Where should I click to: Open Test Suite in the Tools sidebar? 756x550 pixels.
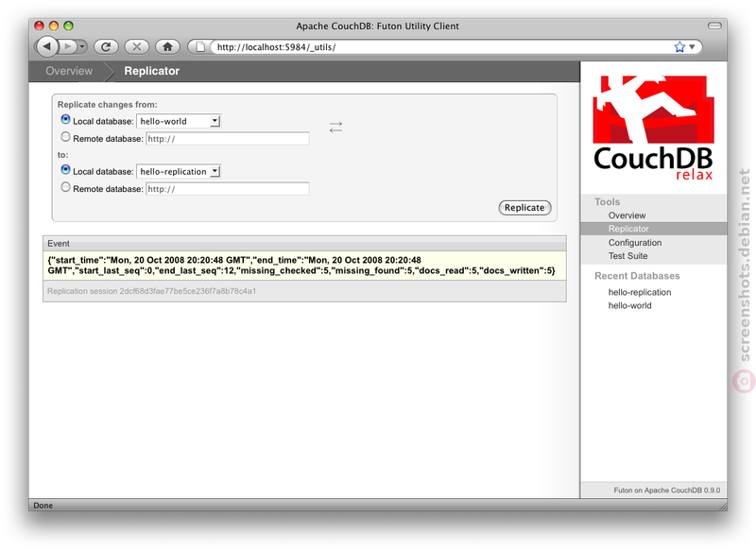pos(627,256)
